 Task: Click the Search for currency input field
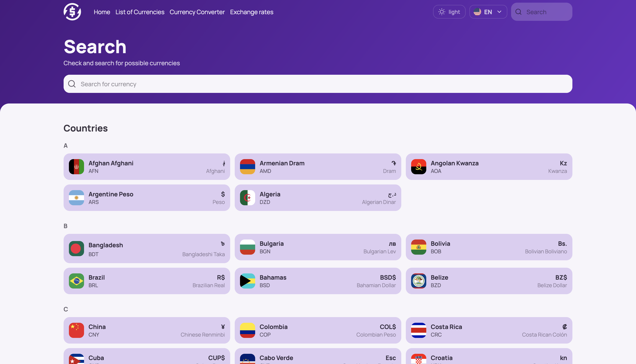[x=318, y=84]
